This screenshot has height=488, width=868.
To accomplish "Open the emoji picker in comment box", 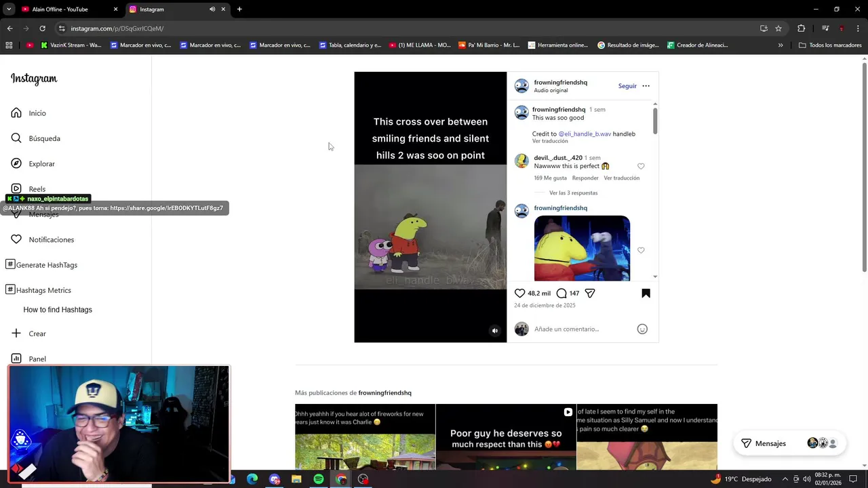I will tap(642, 329).
